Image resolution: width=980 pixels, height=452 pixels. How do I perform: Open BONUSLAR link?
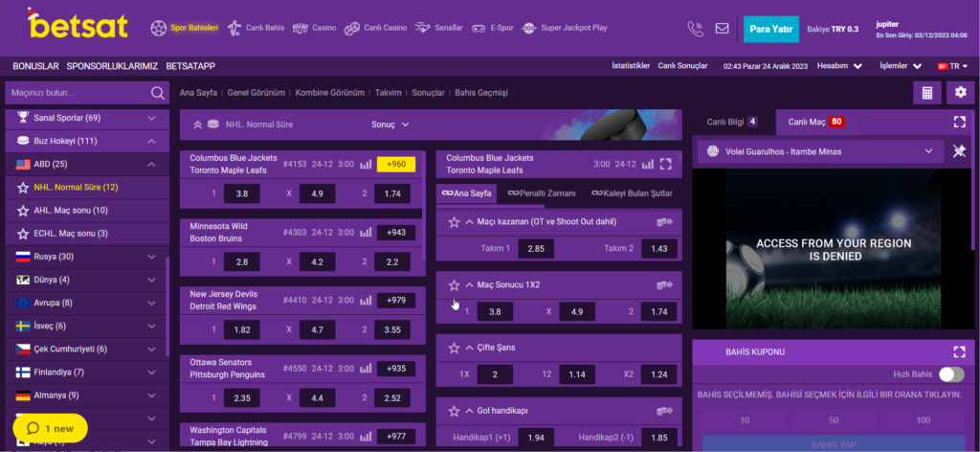(35, 66)
